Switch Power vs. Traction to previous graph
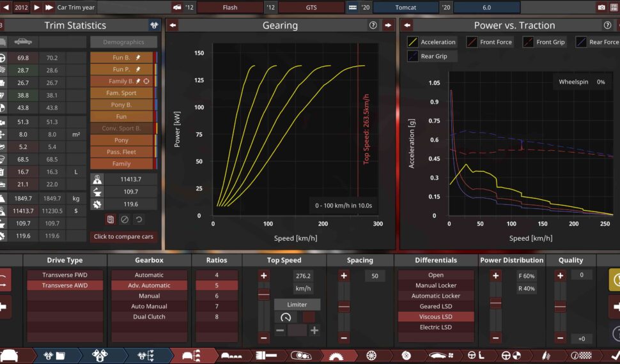Screen dimensions: 620x364 click(x=407, y=26)
